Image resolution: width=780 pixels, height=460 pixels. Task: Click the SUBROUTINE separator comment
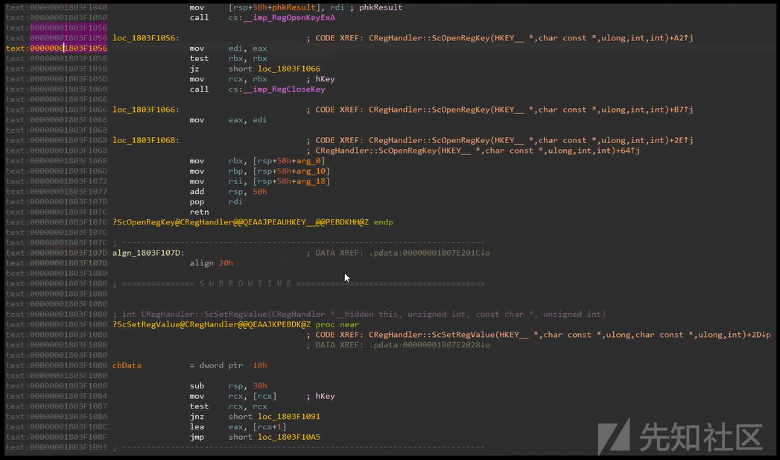click(298, 283)
